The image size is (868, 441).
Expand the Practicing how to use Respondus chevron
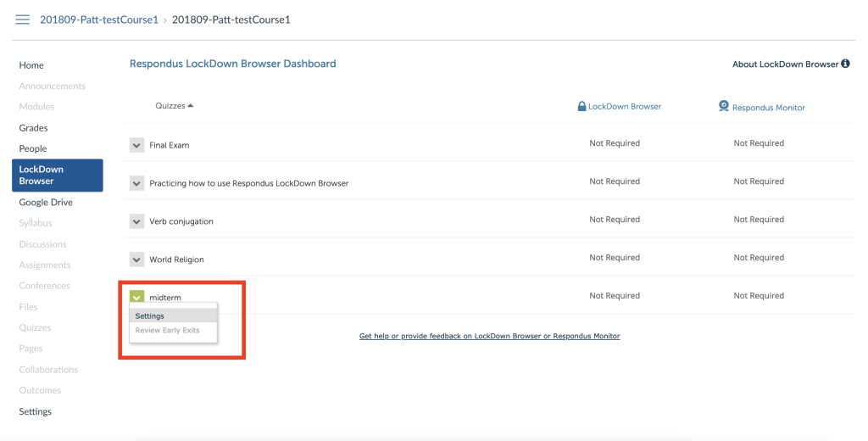136,183
